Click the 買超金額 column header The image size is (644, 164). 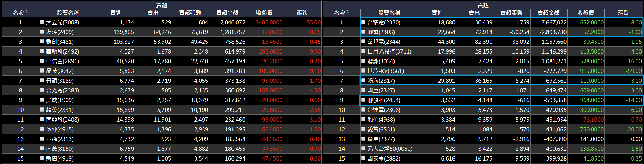pos(227,13)
